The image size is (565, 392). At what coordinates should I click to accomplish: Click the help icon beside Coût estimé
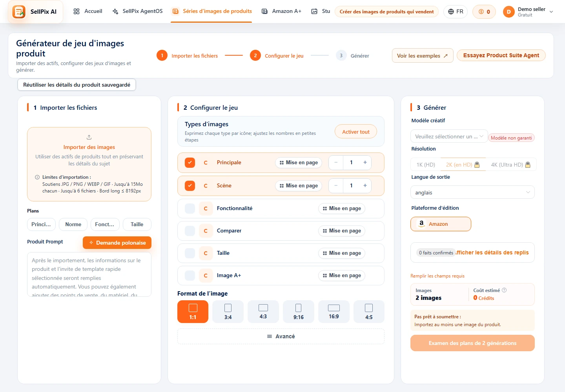pyautogui.click(x=504, y=290)
